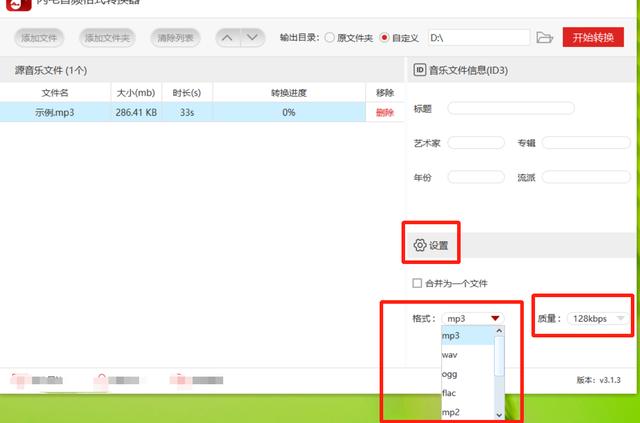
Task: Click the output path field D:\
Action: click(x=479, y=38)
